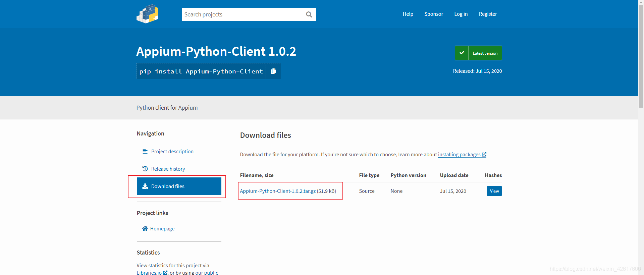
Task: Click the Download files arrow icon
Action: pyautogui.click(x=145, y=186)
